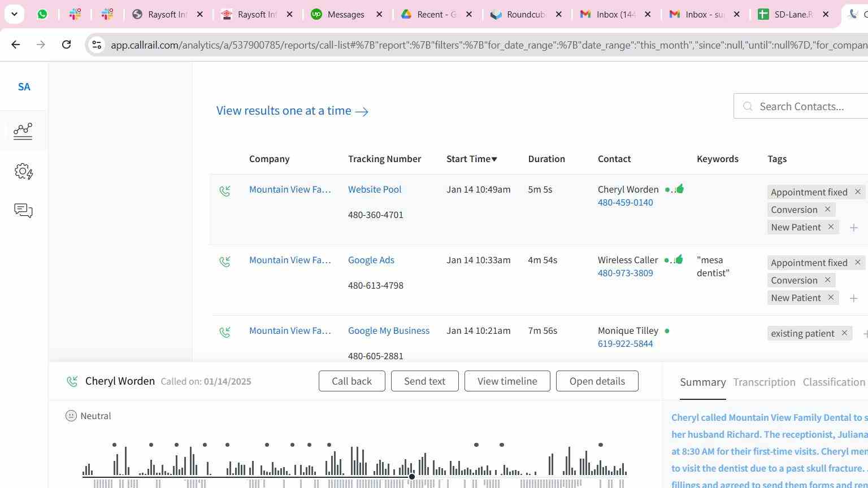Open the Communications chat icon in sidebar
The image size is (868, 488).
pos(23,211)
